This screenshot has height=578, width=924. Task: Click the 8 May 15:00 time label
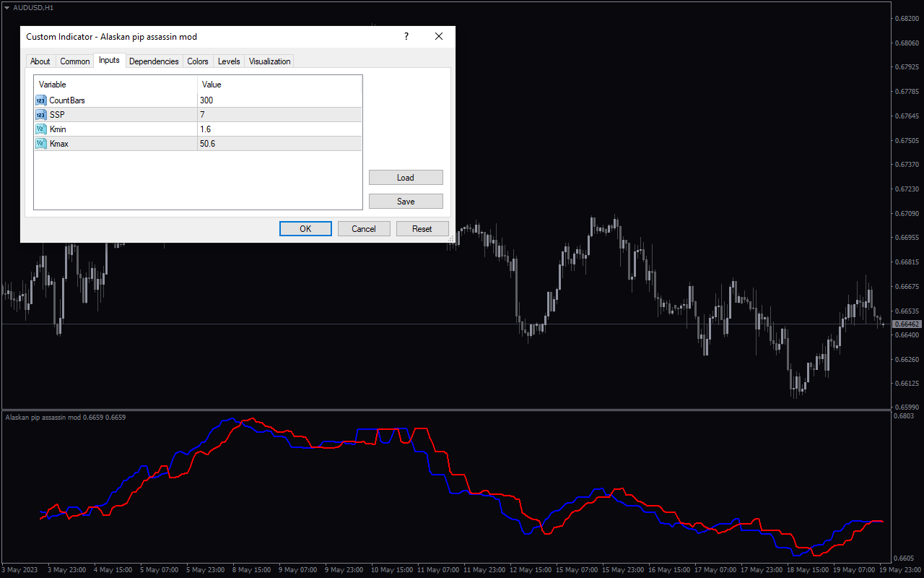tap(252, 570)
